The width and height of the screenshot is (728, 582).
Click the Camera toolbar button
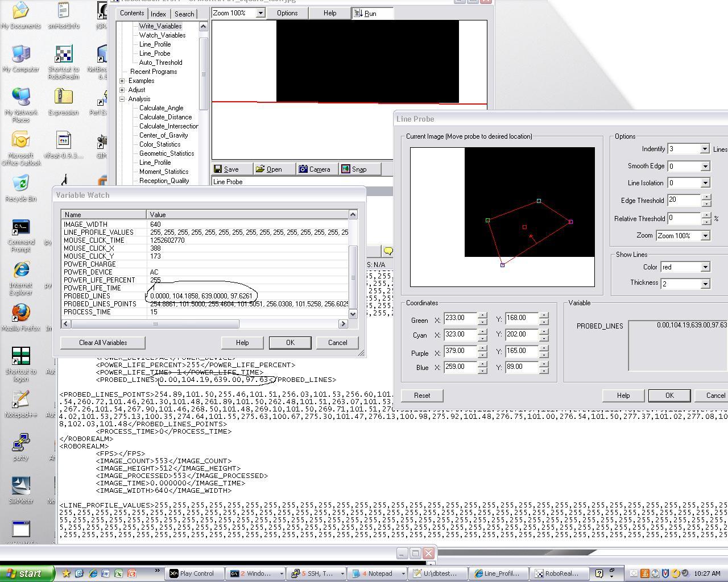point(315,169)
